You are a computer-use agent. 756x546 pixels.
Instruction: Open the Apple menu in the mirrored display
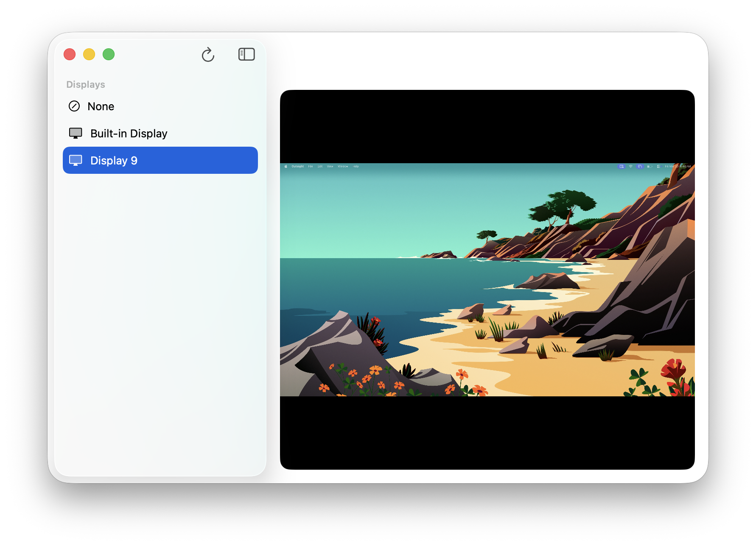click(286, 167)
